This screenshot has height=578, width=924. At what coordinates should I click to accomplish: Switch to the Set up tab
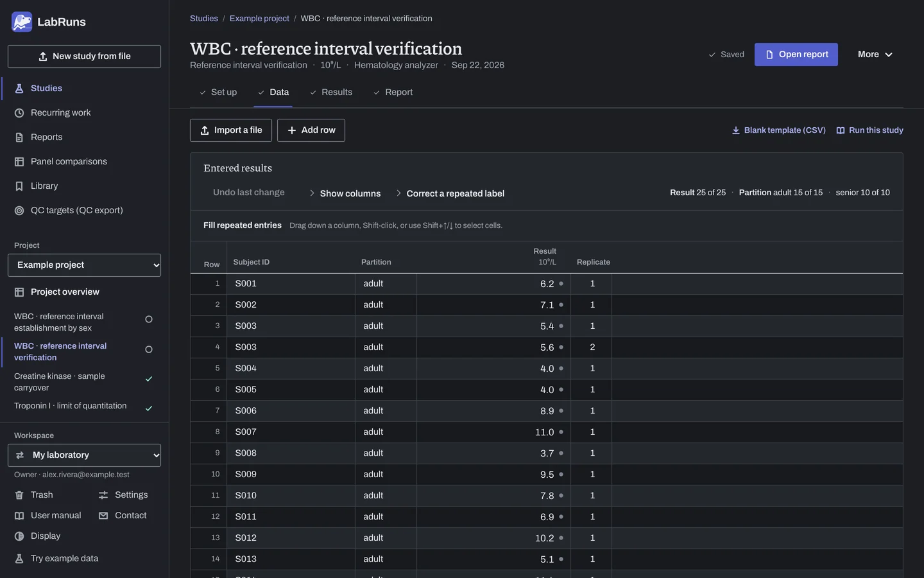218,92
